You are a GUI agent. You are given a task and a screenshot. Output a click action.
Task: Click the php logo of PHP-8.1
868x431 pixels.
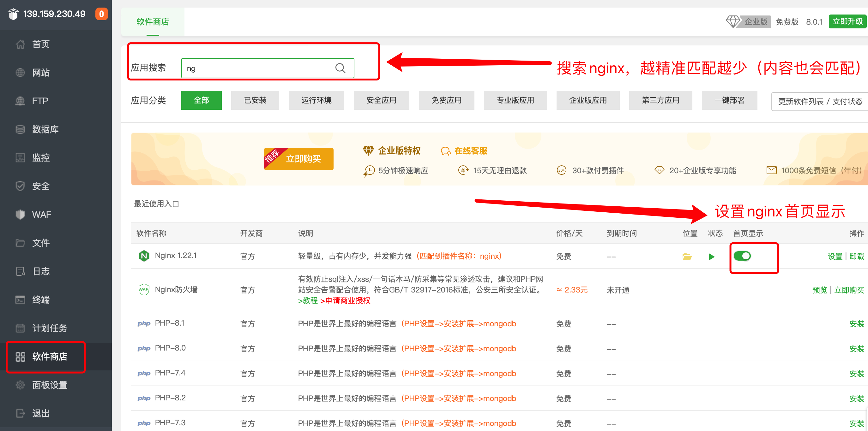pos(144,324)
